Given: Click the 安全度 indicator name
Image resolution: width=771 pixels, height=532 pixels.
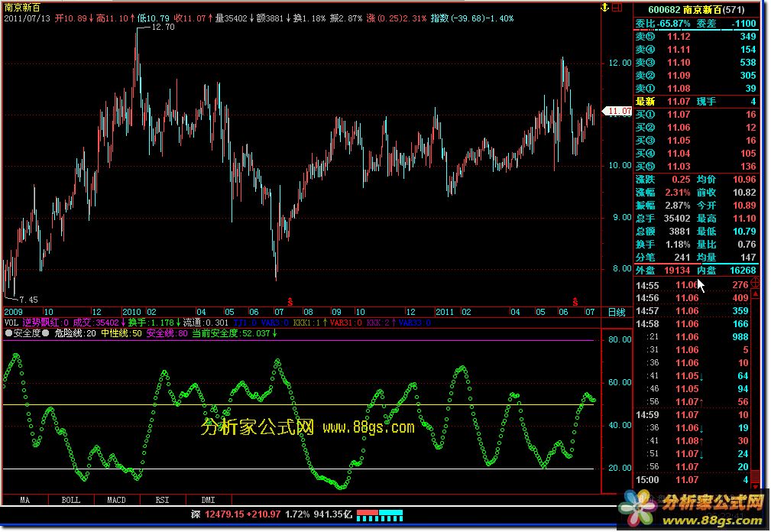Looking at the screenshot, I should (27, 333).
